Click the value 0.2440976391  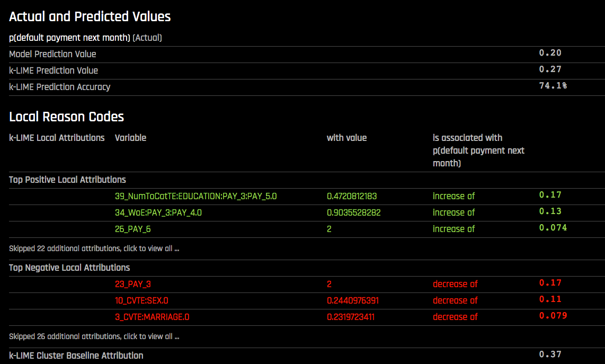353,301
